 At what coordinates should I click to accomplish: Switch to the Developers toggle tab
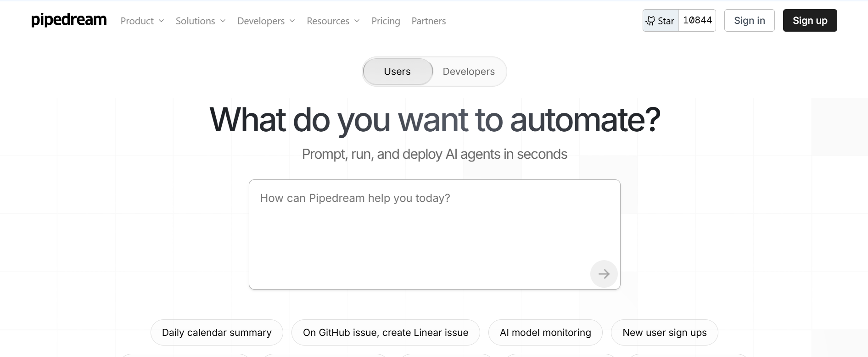click(x=469, y=72)
